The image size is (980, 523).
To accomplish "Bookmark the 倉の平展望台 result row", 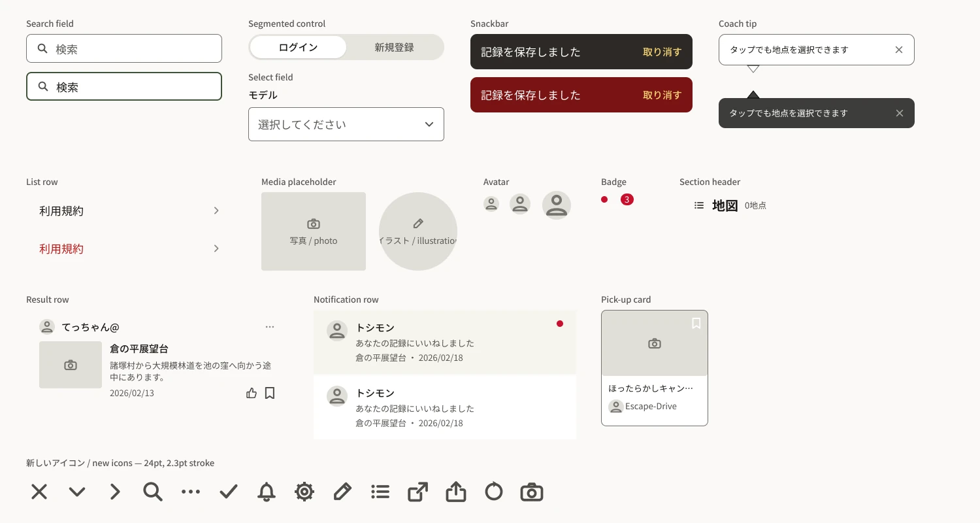I will [270, 393].
